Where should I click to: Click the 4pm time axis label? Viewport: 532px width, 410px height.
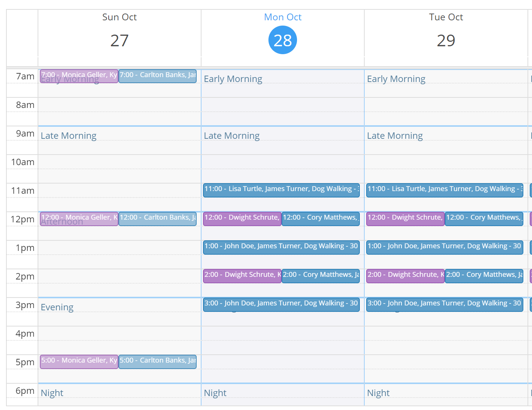[25, 334]
